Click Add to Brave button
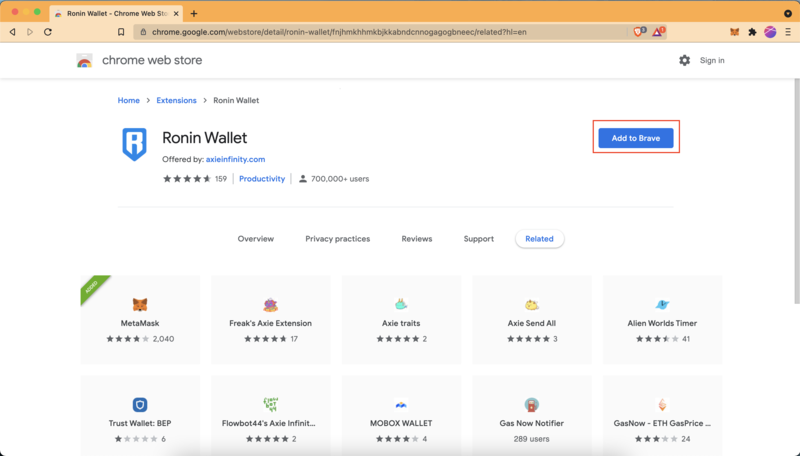This screenshot has width=800, height=456. (x=636, y=138)
